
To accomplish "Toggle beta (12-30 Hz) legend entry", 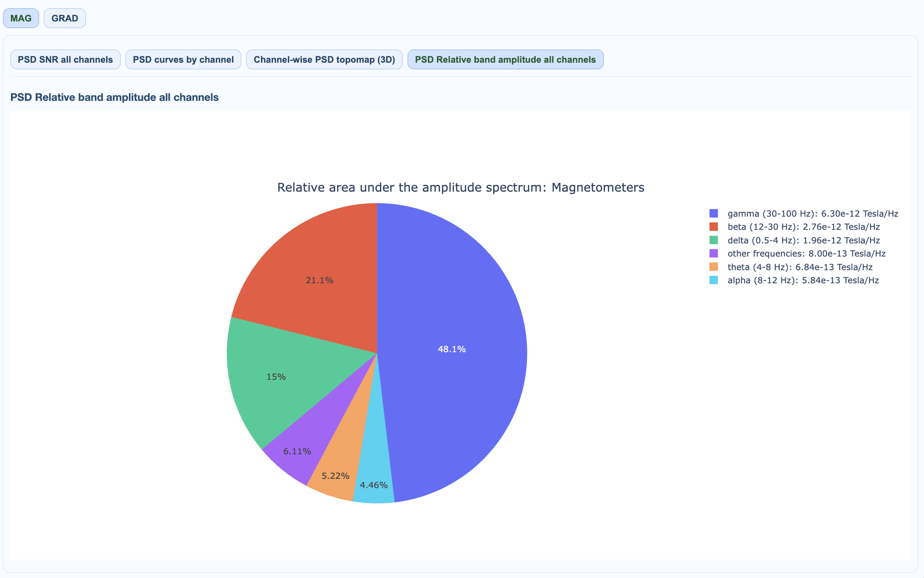I will (x=803, y=227).
